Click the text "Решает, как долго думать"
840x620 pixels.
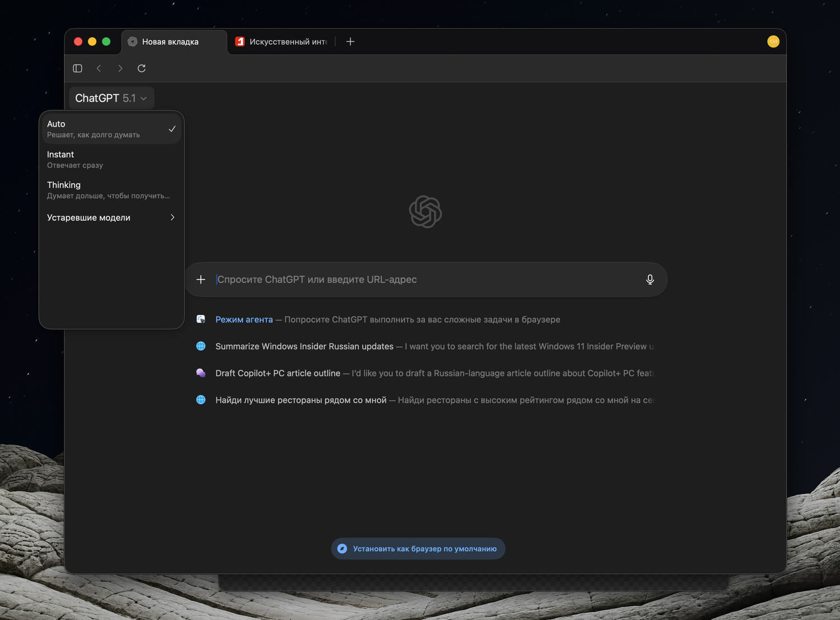pos(94,135)
